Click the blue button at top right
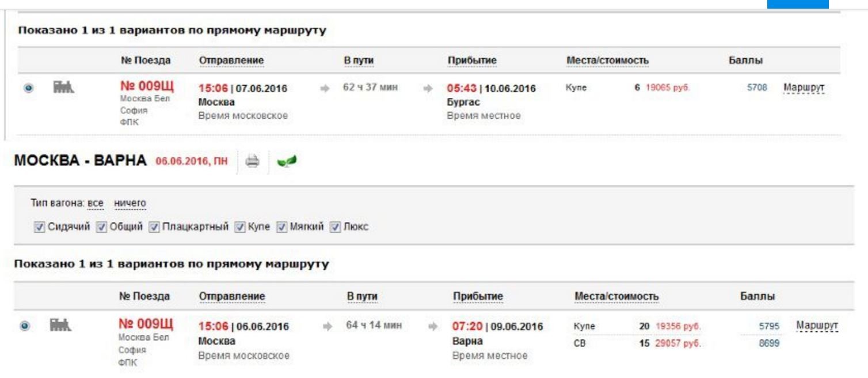Screen dimensions: 868x378 click(x=797, y=4)
